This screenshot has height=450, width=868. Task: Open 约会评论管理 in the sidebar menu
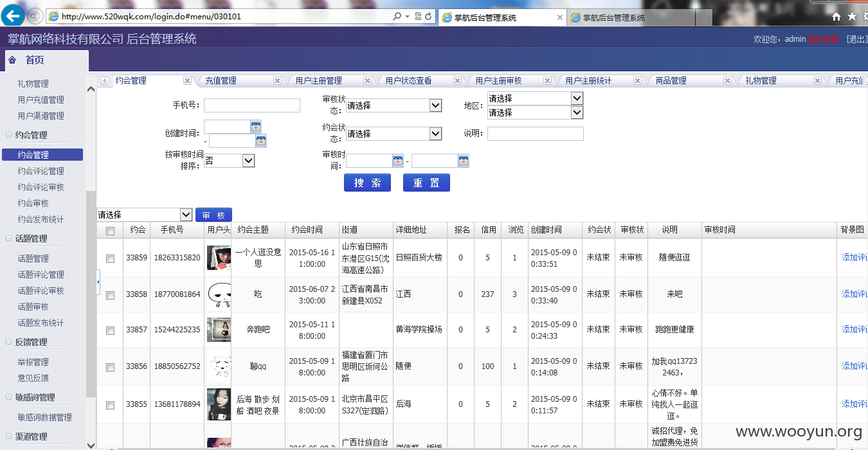tap(41, 171)
